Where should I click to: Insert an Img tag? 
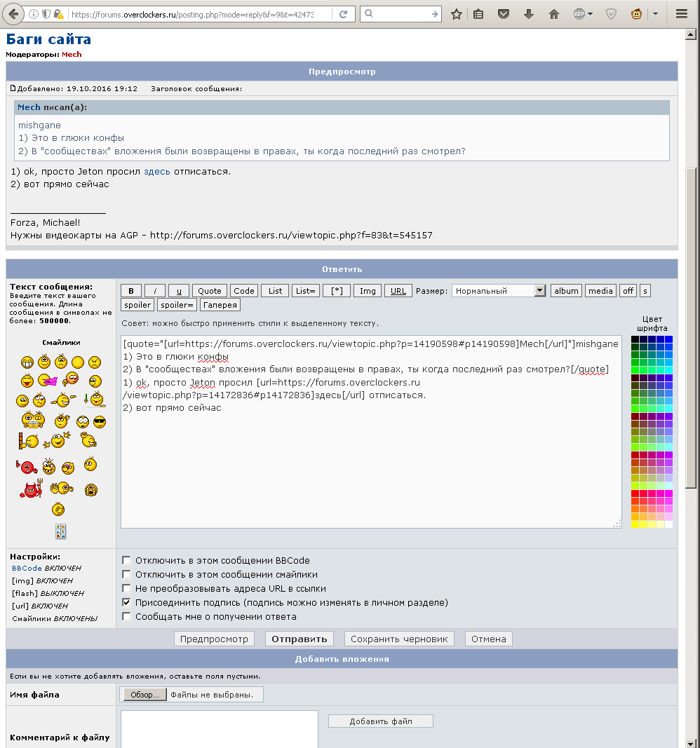368,291
